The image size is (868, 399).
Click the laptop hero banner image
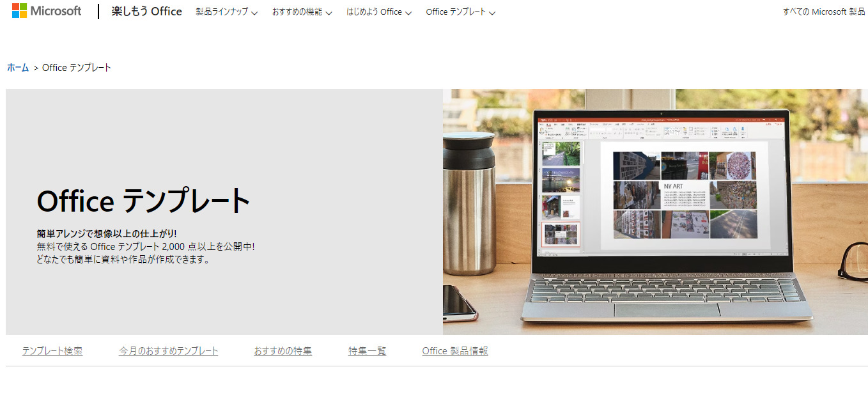coord(655,211)
